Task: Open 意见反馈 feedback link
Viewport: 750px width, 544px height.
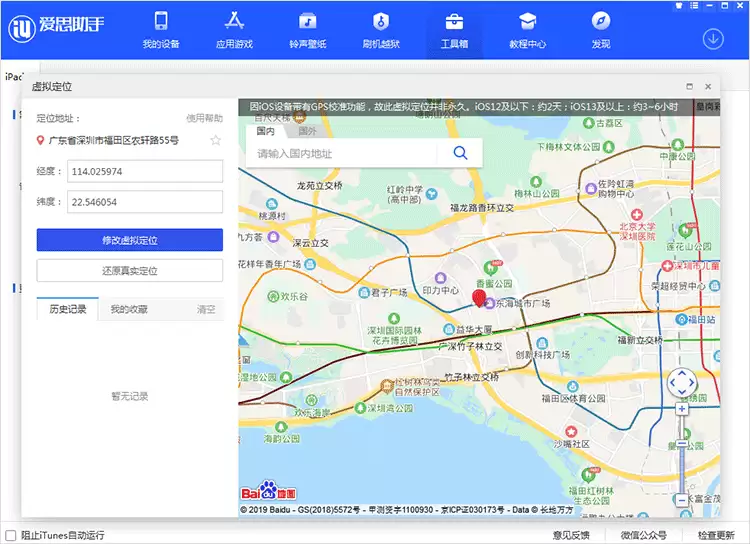Action: (x=571, y=535)
